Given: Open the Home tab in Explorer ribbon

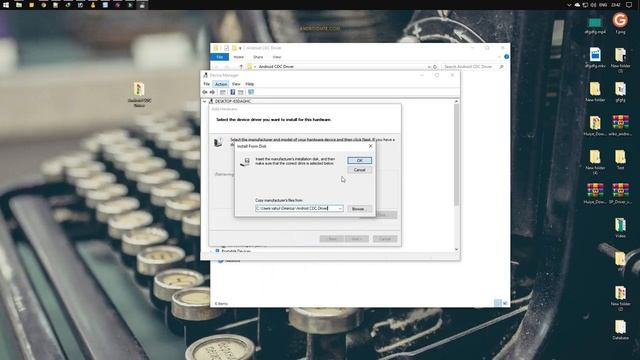Looking at the screenshot, I should (x=238, y=57).
